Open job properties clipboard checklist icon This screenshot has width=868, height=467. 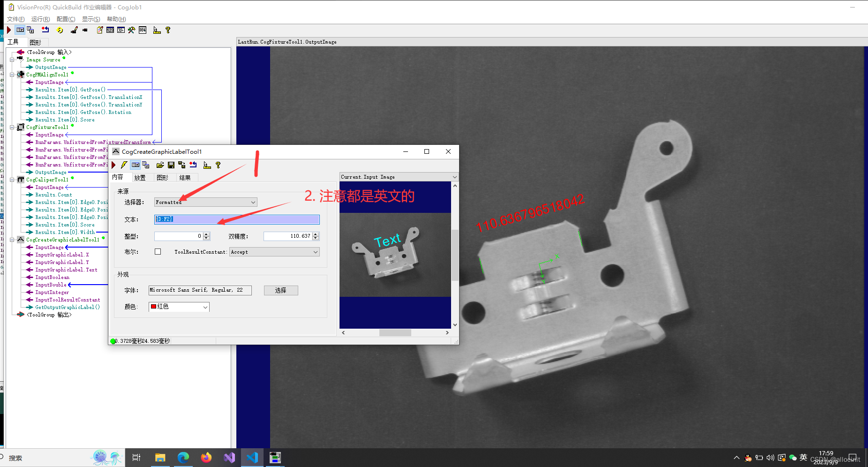[x=99, y=30]
